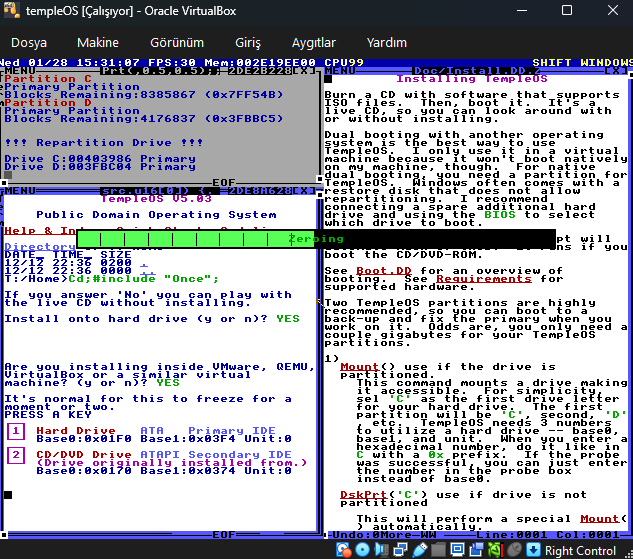Close the partition window with its [X]

pyautogui.click(x=304, y=71)
